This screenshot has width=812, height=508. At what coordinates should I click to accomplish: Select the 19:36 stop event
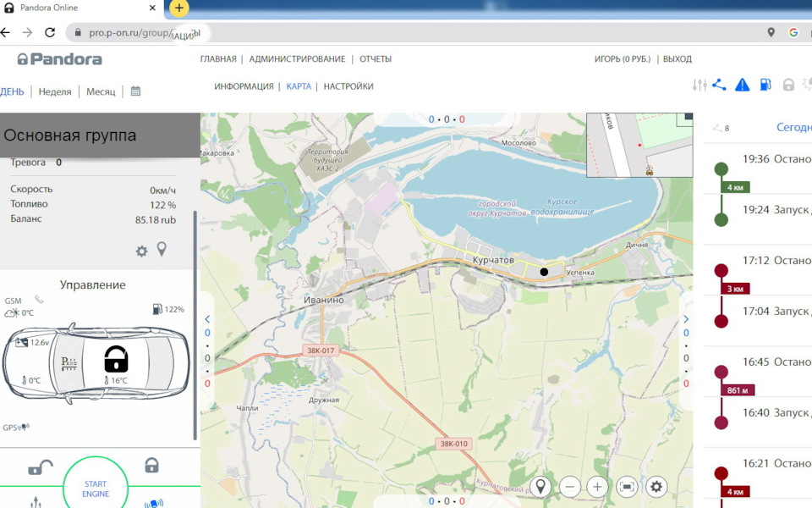click(776, 159)
